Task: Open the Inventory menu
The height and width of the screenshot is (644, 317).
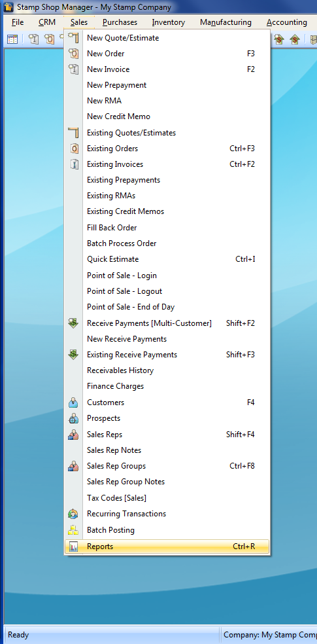Action: click(168, 22)
